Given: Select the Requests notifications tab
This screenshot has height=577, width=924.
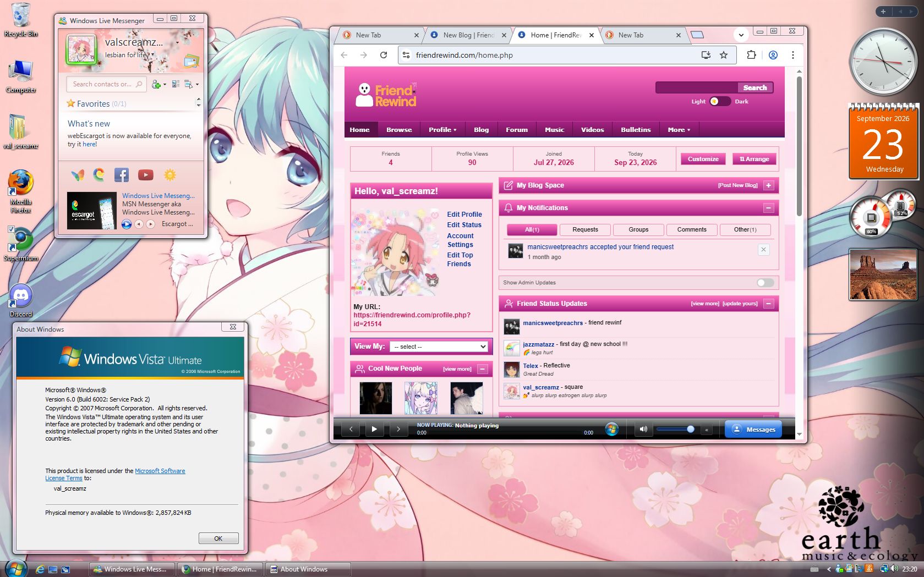Looking at the screenshot, I should coord(585,230).
